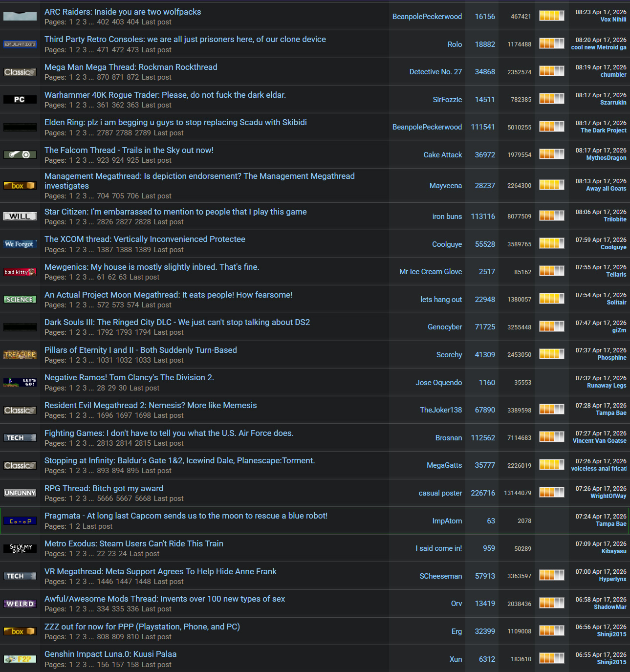Click the bad kitty tag icon beside Mewgenics
Image resolution: width=630 pixels, height=672 pixels.
[20, 272]
